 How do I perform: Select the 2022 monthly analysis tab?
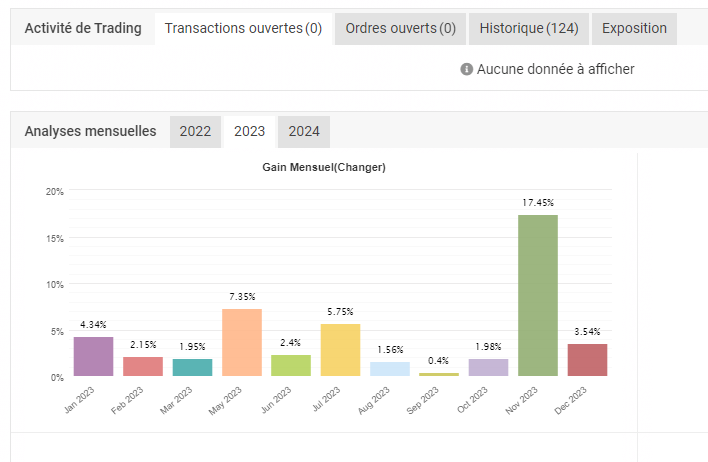[x=195, y=131]
